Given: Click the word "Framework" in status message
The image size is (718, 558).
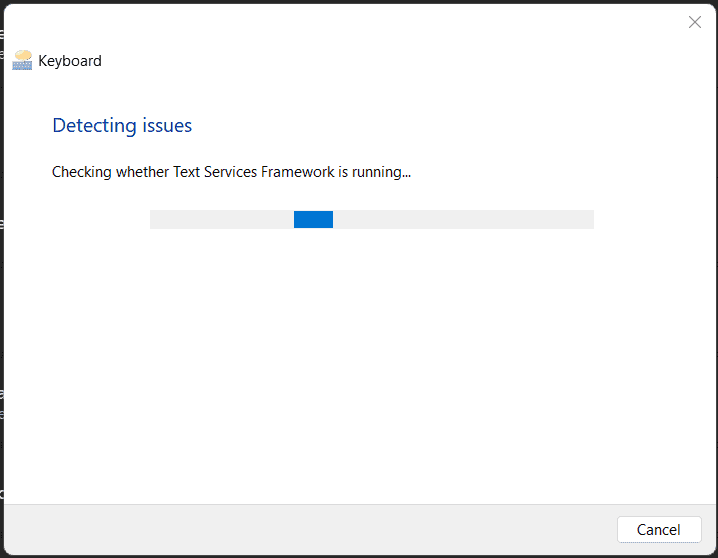Looking at the screenshot, I should click(x=297, y=172).
